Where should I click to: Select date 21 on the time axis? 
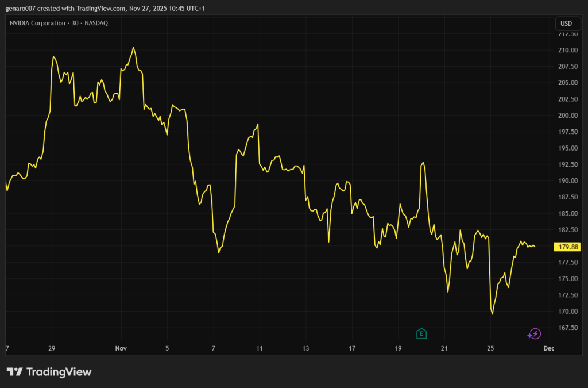[444, 348]
